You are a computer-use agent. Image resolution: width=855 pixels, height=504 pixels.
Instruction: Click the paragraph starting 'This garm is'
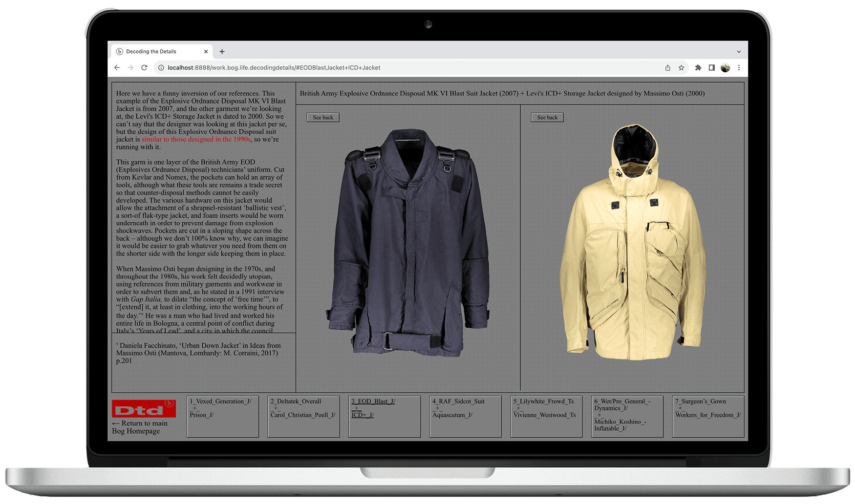click(202, 208)
